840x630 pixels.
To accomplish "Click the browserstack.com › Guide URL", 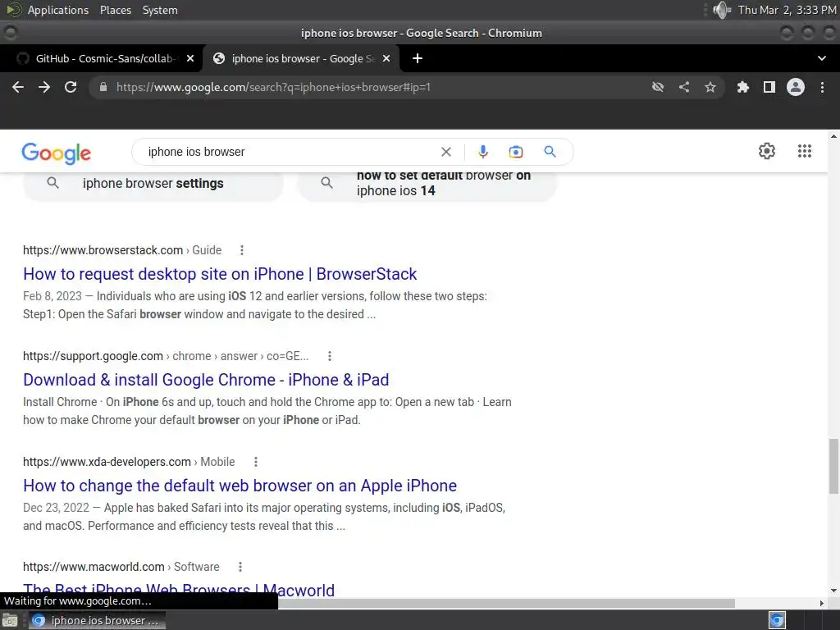I will (x=122, y=250).
